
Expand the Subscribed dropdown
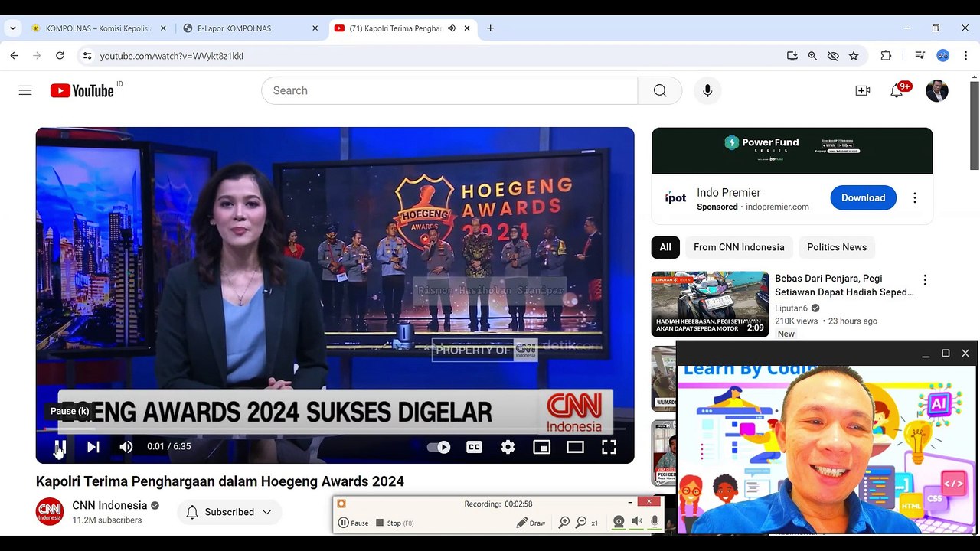pyautogui.click(x=229, y=512)
